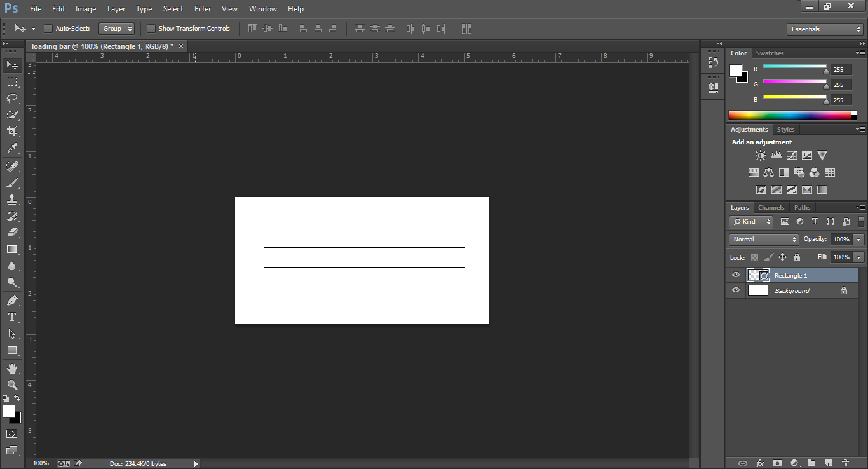868x469 pixels.
Task: Click the Add layer mask button
Action: [x=778, y=463]
